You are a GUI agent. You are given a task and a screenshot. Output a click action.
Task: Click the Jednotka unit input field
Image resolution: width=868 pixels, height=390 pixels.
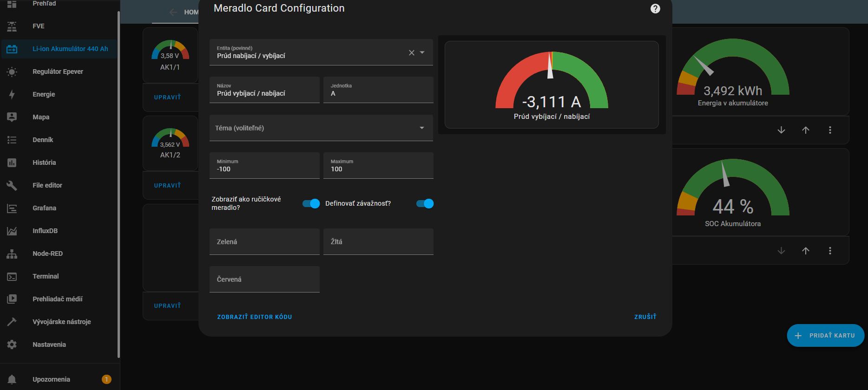[378, 90]
